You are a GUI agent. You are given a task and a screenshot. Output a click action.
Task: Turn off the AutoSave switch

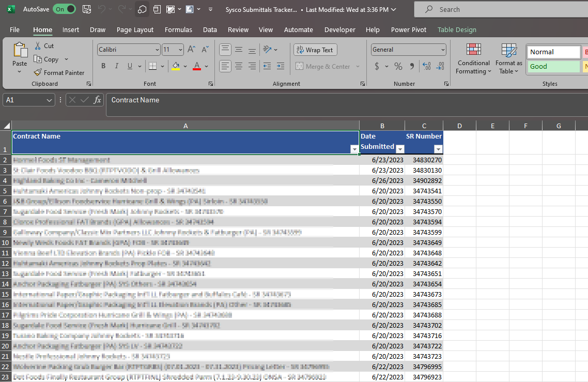coord(64,9)
